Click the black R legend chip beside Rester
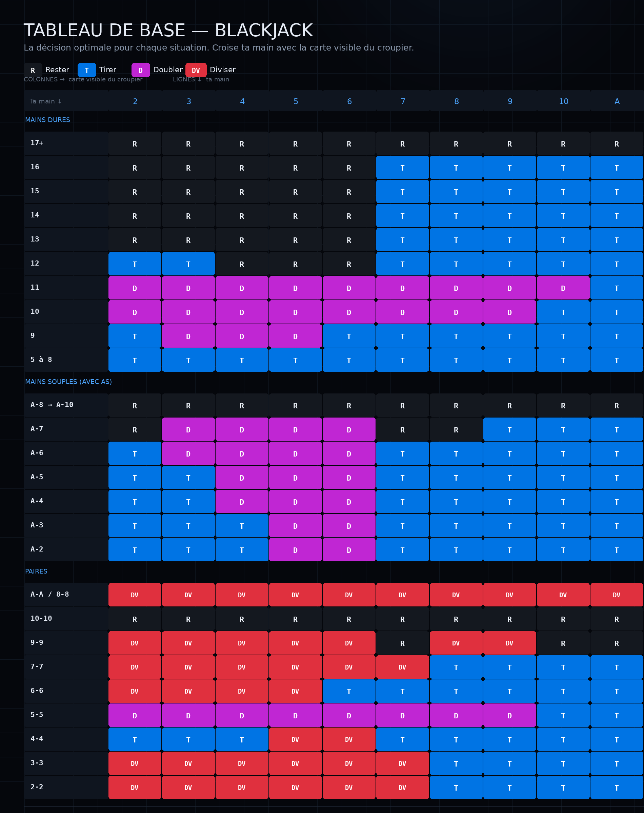The width and height of the screenshot is (644, 813). (33, 70)
